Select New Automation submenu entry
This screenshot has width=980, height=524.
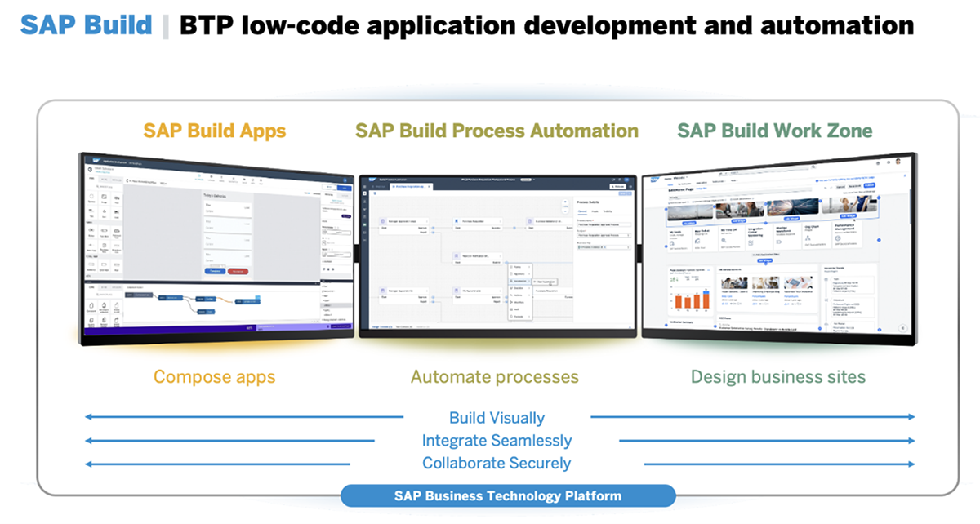(x=545, y=282)
